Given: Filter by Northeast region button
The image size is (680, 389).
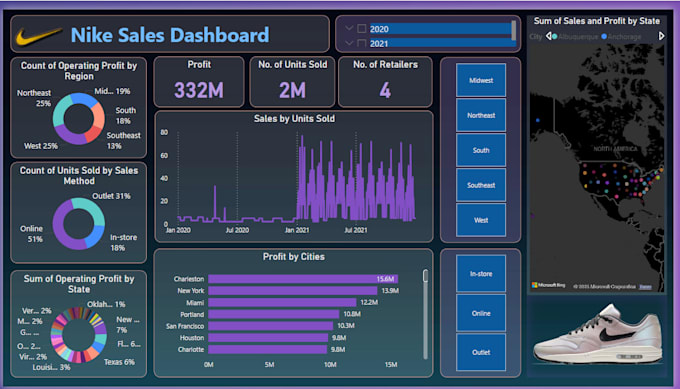Looking at the screenshot, I should tap(481, 115).
